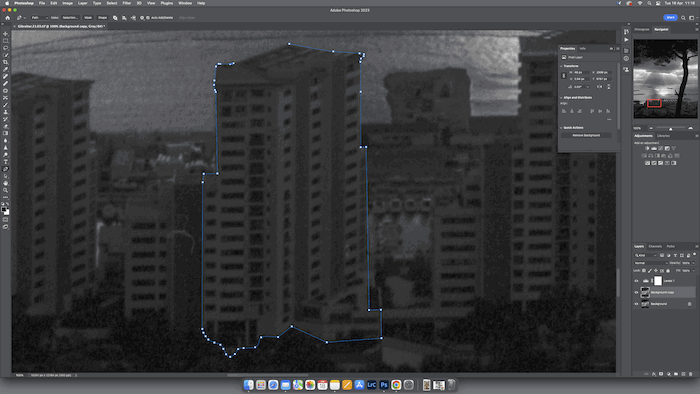Choose the Crop tool
This screenshot has height=394, width=700.
tap(5, 62)
